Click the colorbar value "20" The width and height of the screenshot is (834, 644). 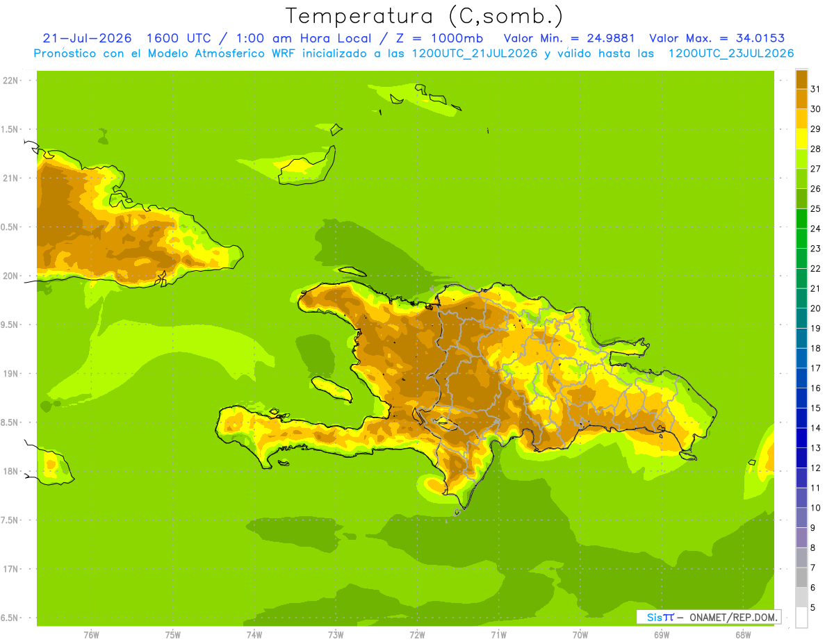815,308
